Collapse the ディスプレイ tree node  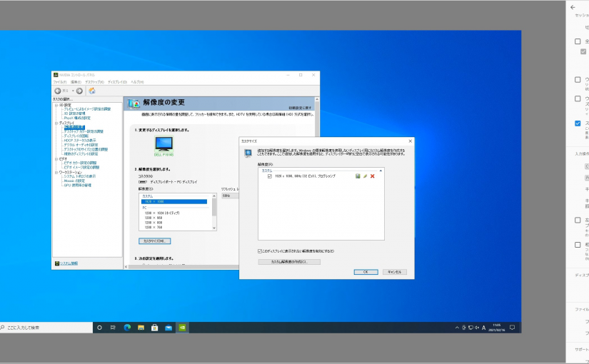tap(56, 123)
